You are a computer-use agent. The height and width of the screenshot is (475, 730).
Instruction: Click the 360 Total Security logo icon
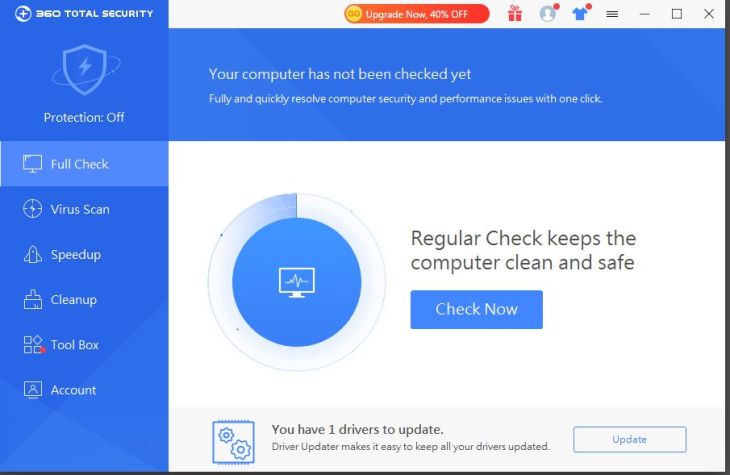click(x=23, y=14)
